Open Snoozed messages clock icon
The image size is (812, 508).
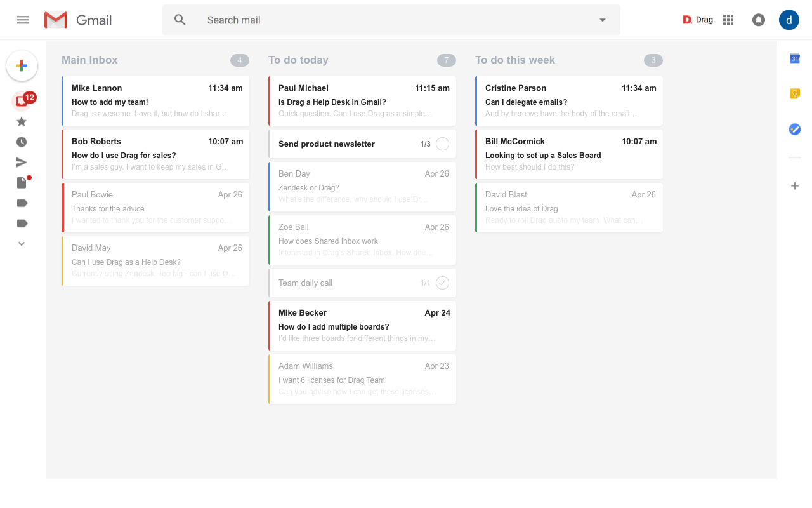[22, 142]
